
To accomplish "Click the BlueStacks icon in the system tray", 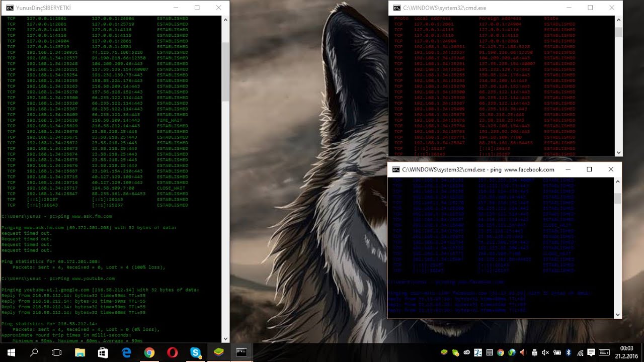I will click(444, 353).
